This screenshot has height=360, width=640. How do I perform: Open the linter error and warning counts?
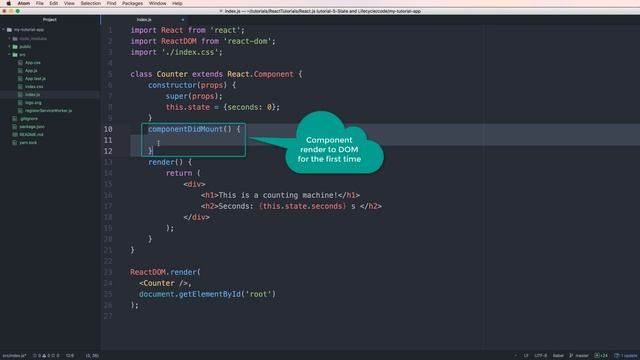coord(46,356)
